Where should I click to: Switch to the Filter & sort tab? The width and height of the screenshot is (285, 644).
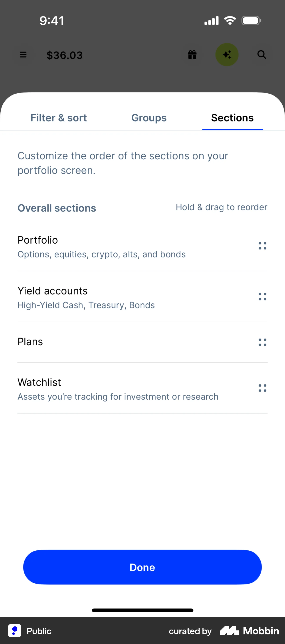tap(58, 118)
